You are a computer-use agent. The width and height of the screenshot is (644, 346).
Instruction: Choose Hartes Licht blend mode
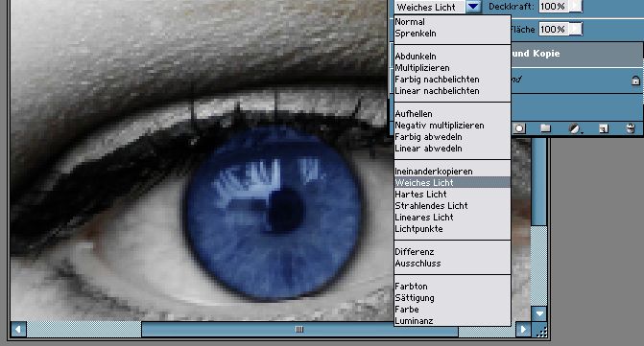452,194
